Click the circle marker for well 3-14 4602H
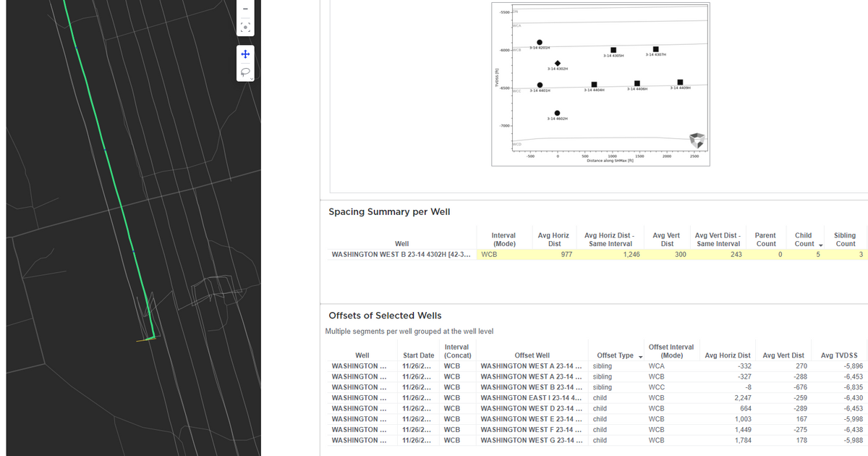This screenshot has height=456, width=868. coord(557,113)
